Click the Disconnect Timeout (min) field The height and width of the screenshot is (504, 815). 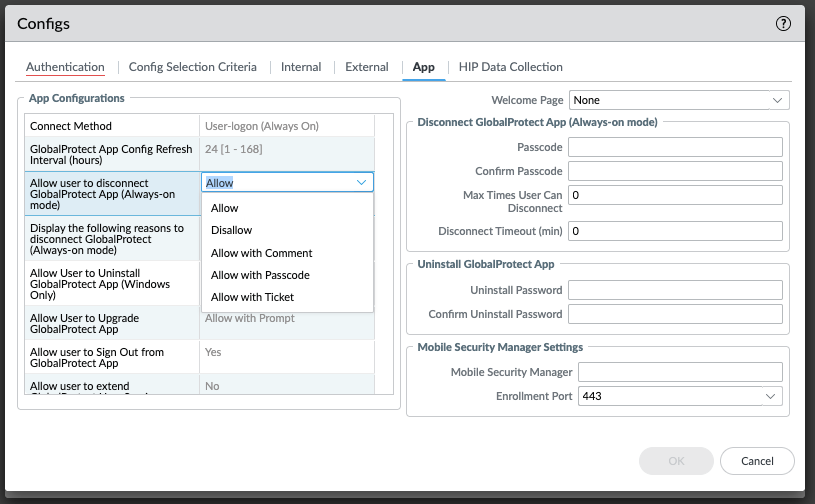[675, 231]
